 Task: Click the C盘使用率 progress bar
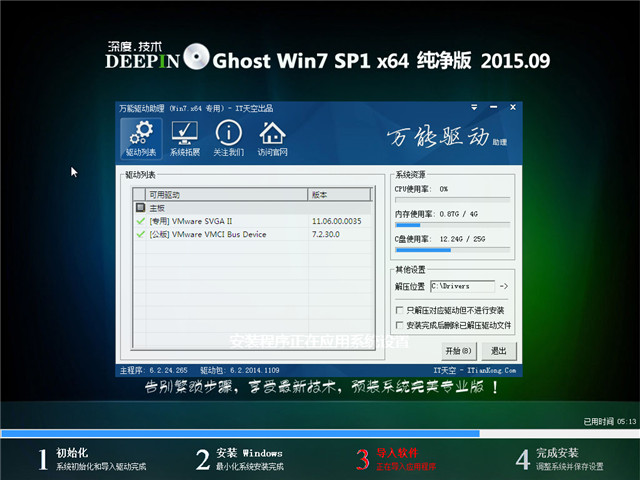[x=452, y=250]
